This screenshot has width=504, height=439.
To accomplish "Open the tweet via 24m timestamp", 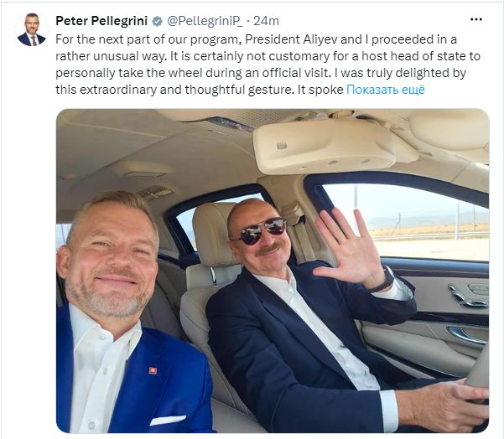I will 266,21.
